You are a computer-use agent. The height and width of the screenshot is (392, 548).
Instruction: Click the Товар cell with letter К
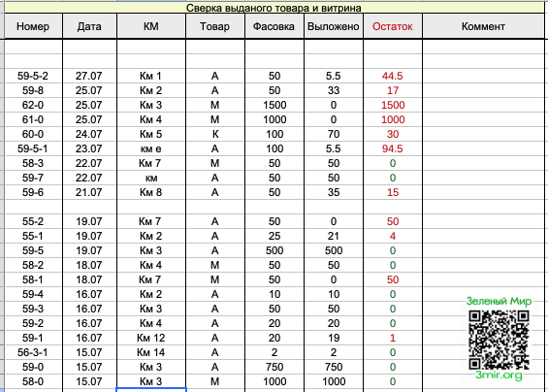(x=215, y=134)
